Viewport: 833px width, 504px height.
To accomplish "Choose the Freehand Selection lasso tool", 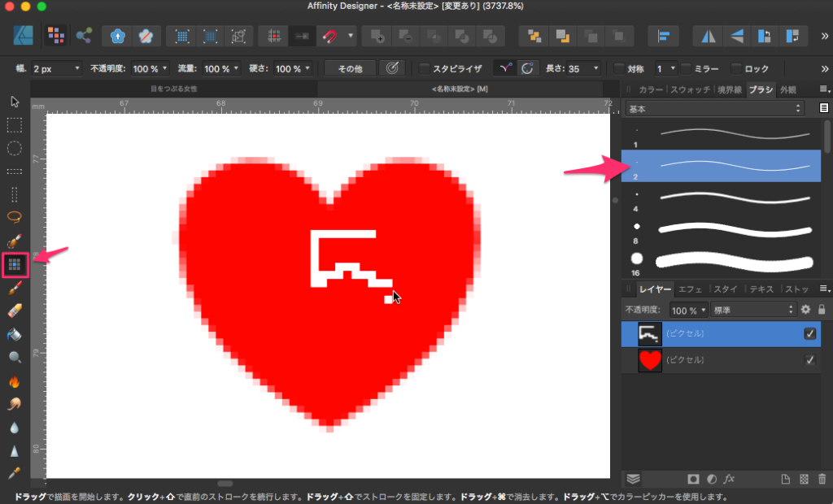I will tap(15, 217).
